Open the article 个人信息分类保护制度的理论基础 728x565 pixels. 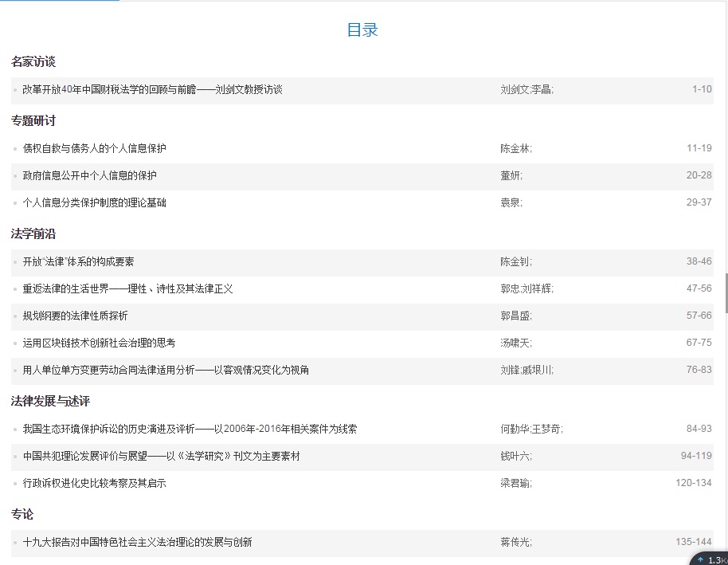(94, 203)
